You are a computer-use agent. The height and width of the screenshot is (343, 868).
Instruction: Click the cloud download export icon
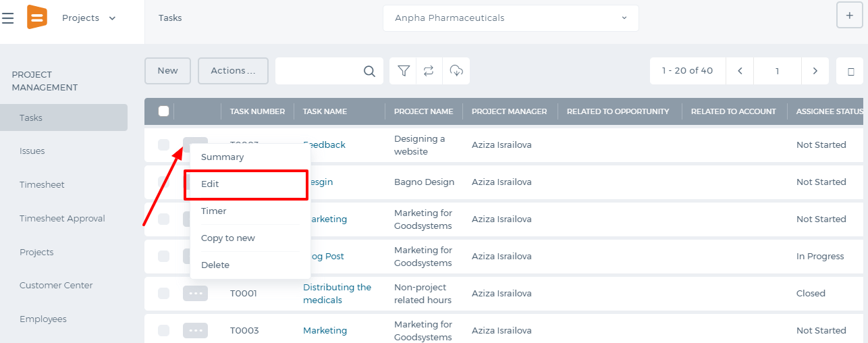(456, 71)
